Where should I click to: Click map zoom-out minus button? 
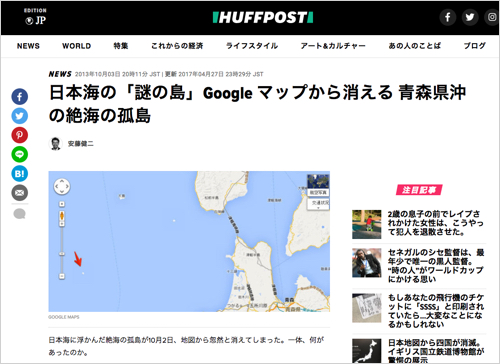click(62, 276)
